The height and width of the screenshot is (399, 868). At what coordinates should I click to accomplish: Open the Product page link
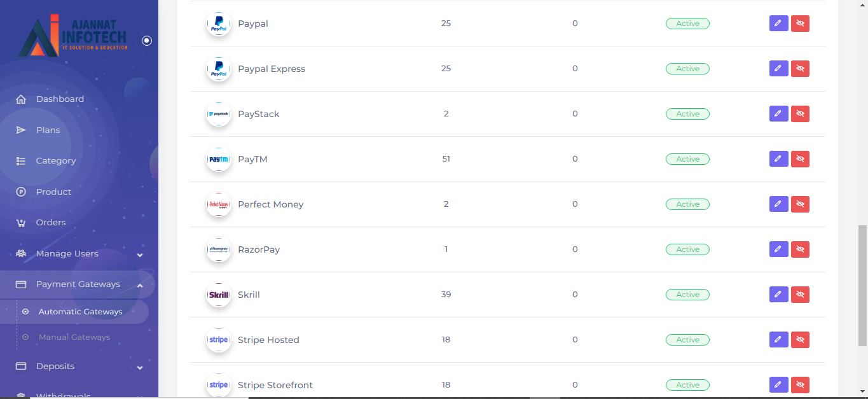point(53,192)
